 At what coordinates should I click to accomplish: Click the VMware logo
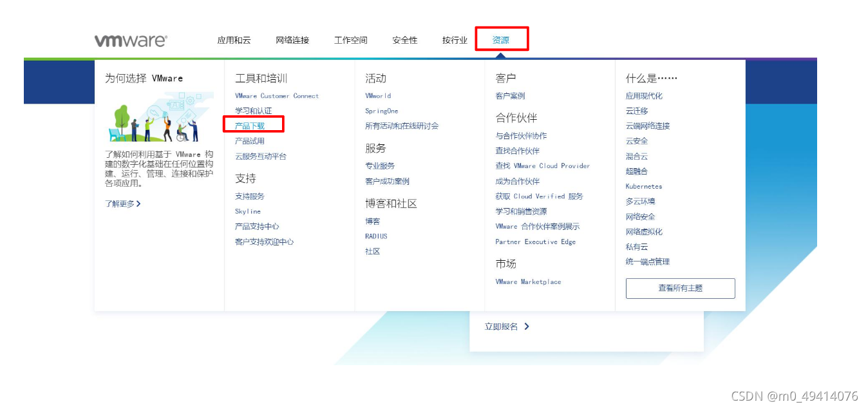pos(131,41)
